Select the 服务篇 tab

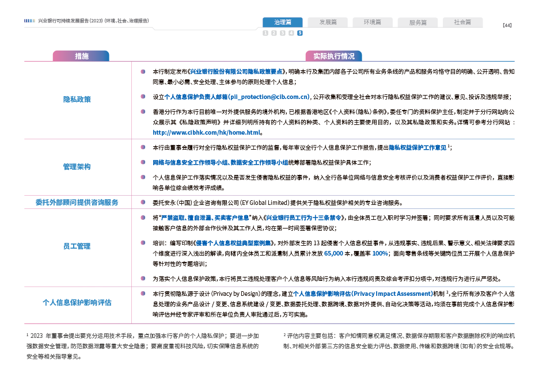tap(417, 22)
